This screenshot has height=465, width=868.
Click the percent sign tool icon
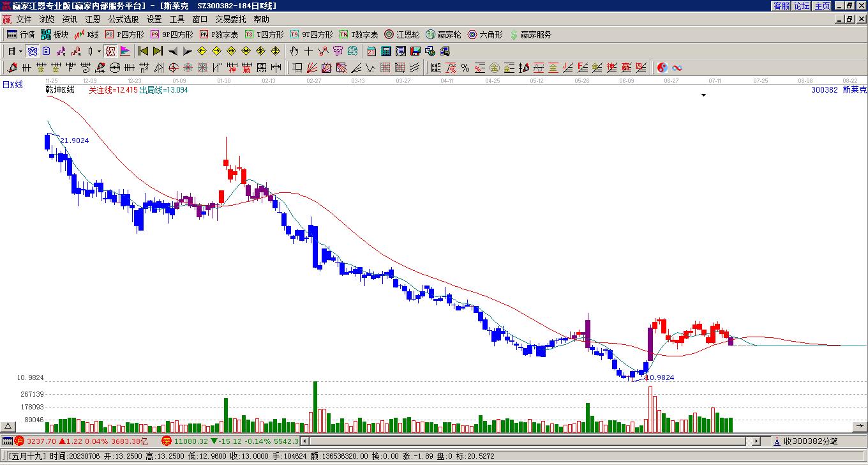[465, 68]
